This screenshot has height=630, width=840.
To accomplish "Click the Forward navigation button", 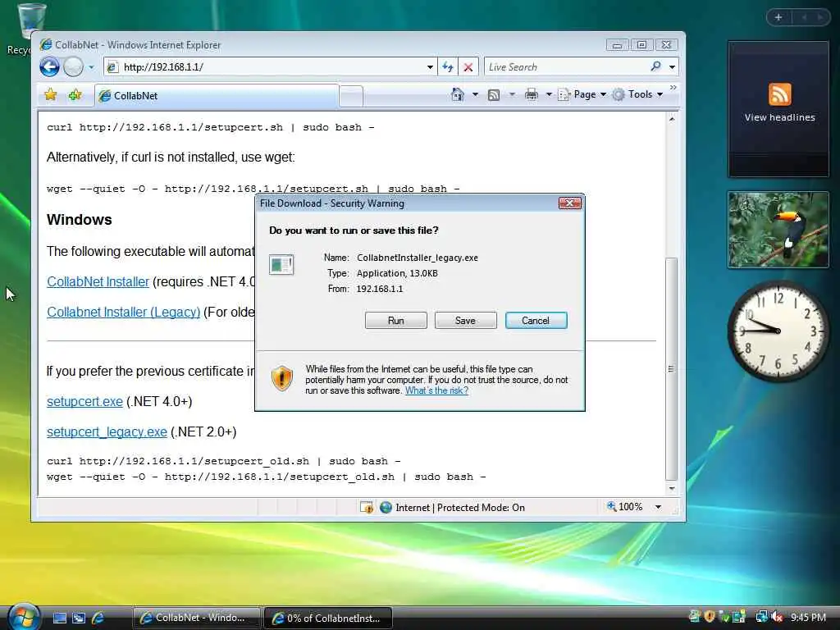I will point(73,67).
